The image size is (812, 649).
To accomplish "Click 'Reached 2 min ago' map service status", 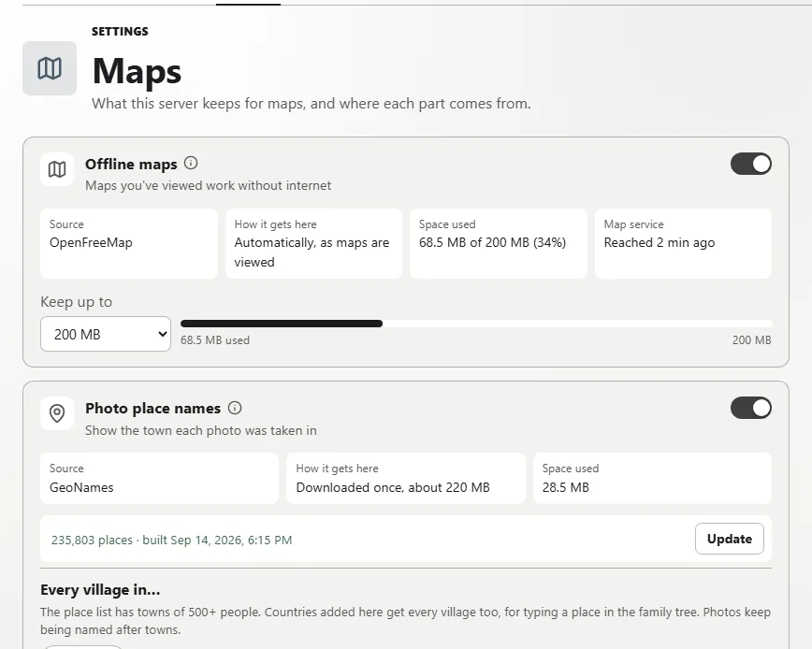I will pyautogui.click(x=660, y=243).
